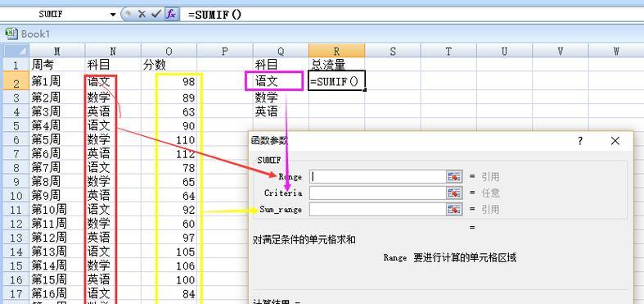Screen dimensions: 644x304
Task: Click cell 第10周
Action: tap(57, 210)
